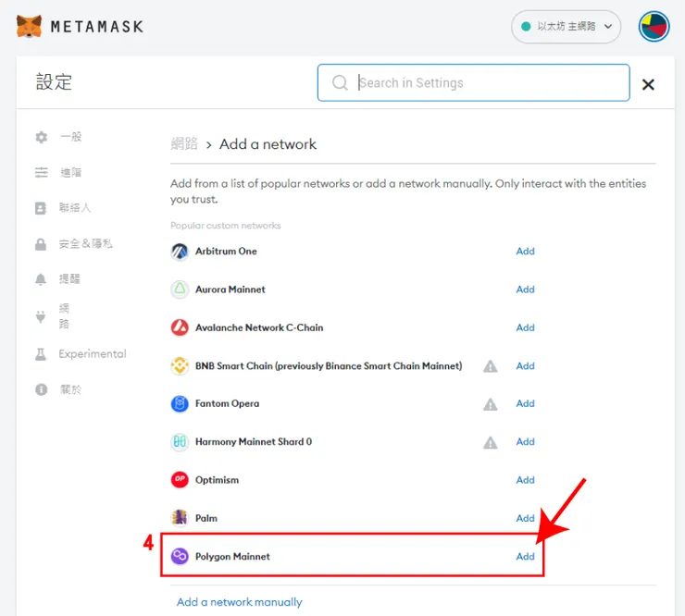This screenshot has width=685, height=616.
Task: Add the Polygon Mainnet network
Action: pyautogui.click(x=525, y=557)
